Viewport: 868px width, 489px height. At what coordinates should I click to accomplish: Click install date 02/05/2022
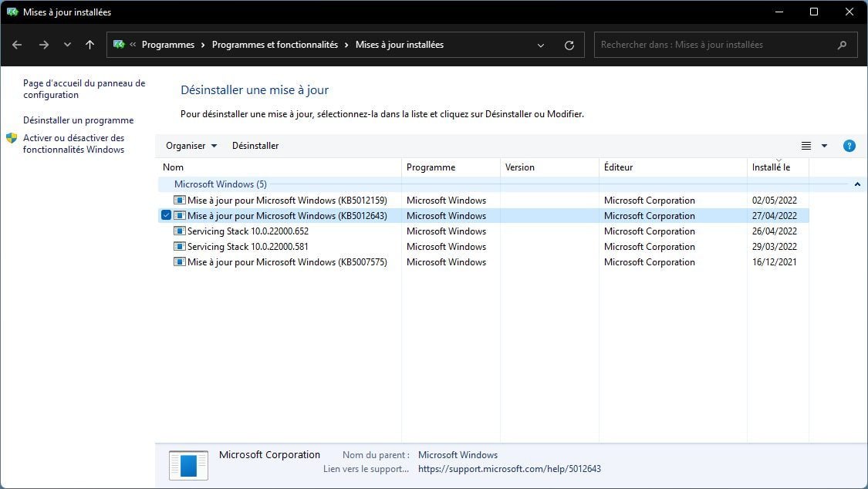(775, 201)
